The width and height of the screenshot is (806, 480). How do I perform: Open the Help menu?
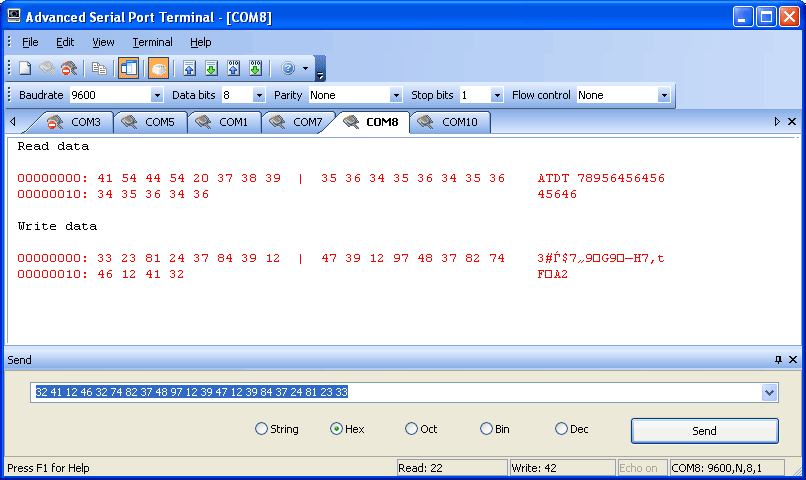[x=200, y=42]
